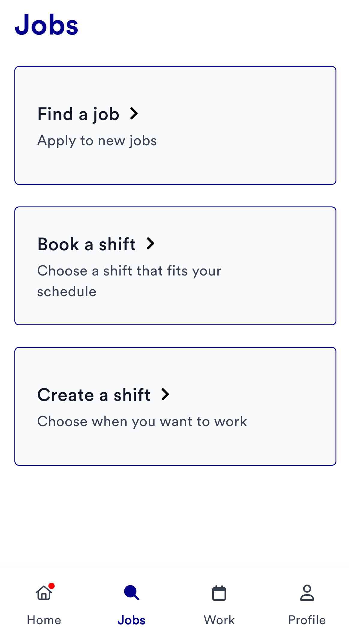This screenshot has width=349, height=644.
Task: Open the Work calendar icon
Action: [x=219, y=593]
